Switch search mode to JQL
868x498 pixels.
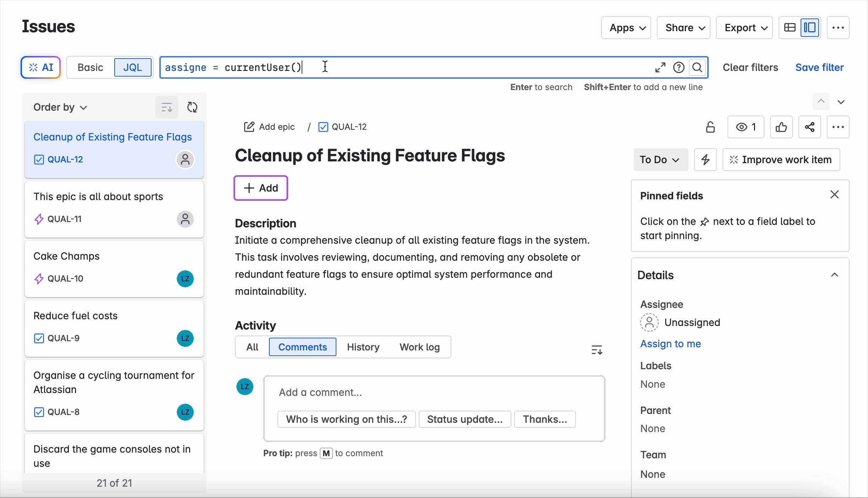pyautogui.click(x=133, y=67)
